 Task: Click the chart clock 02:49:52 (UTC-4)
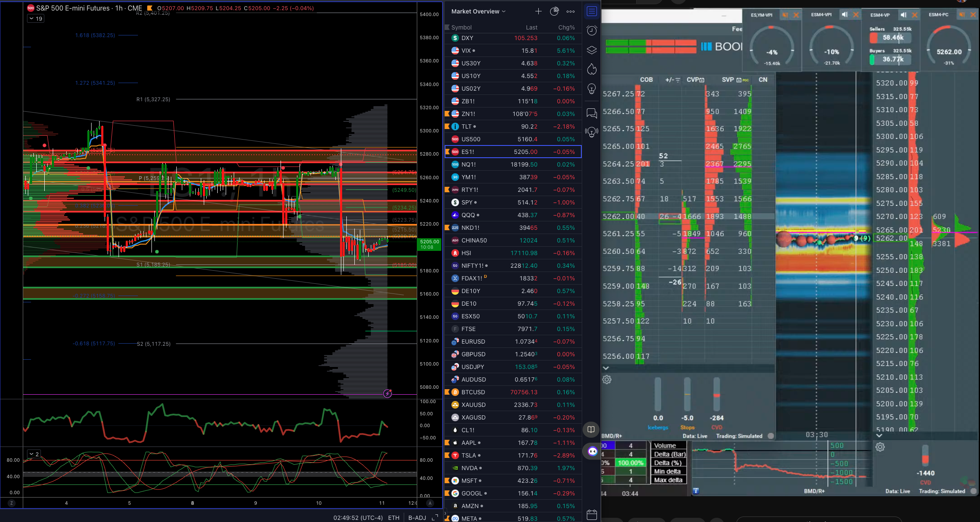pos(358,517)
